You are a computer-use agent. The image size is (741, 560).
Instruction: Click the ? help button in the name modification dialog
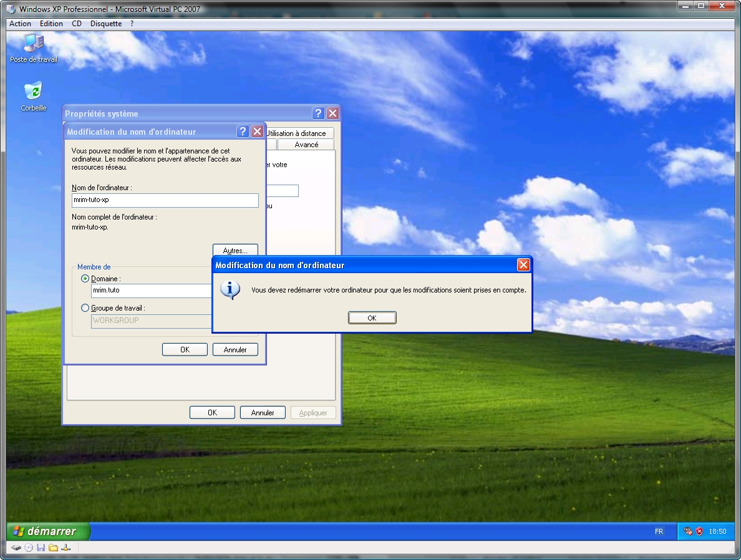click(x=243, y=132)
